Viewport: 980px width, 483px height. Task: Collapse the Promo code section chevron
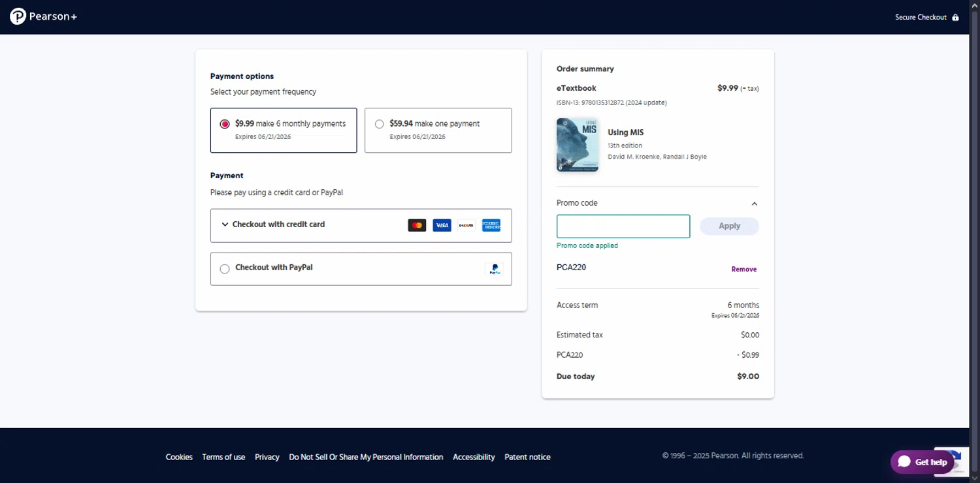(x=755, y=204)
